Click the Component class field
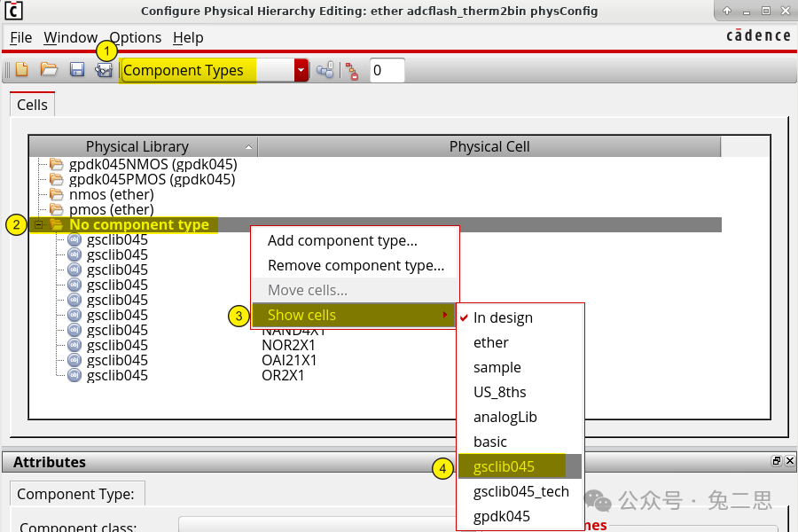798x532 pixels. (x=318, y=526)
